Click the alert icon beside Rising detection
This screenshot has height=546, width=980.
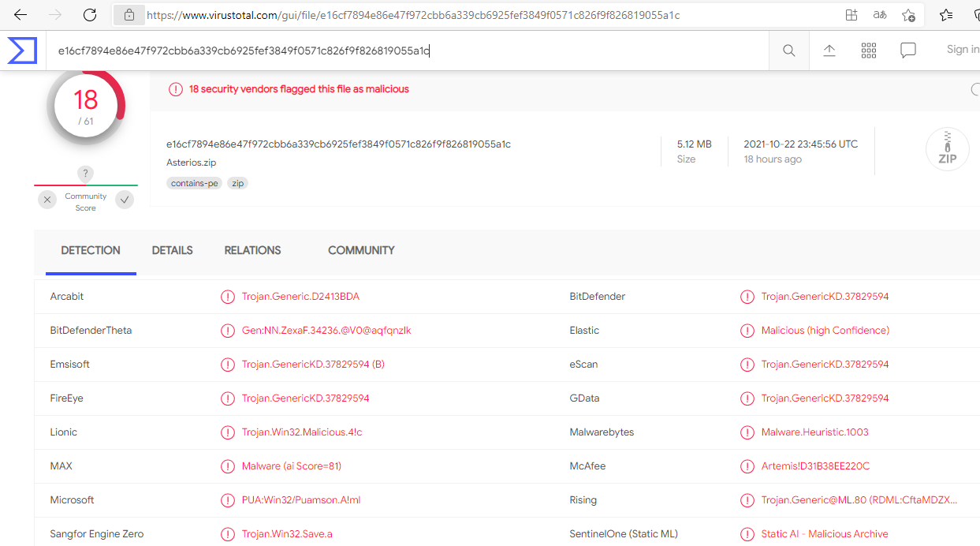pos(747,500)
